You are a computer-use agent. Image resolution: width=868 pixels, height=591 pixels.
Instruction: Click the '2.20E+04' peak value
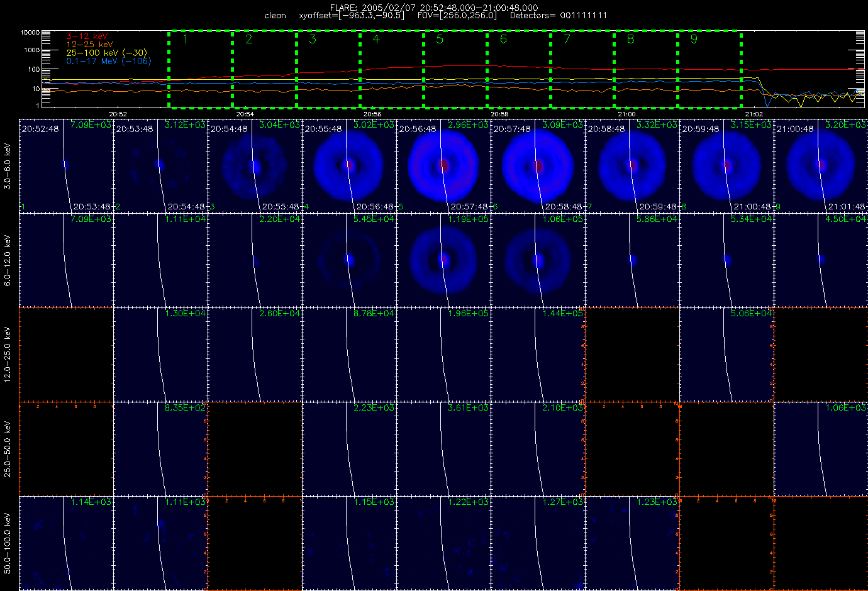tap(279, 219)
